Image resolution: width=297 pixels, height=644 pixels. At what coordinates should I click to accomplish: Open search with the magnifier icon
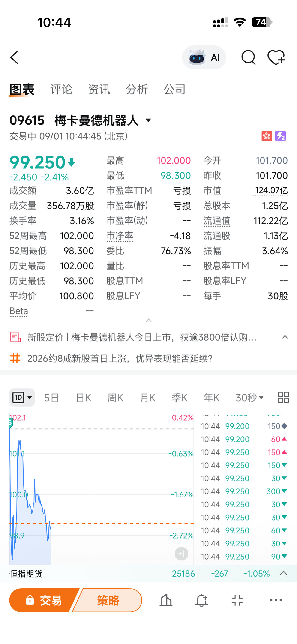(248, 57)
